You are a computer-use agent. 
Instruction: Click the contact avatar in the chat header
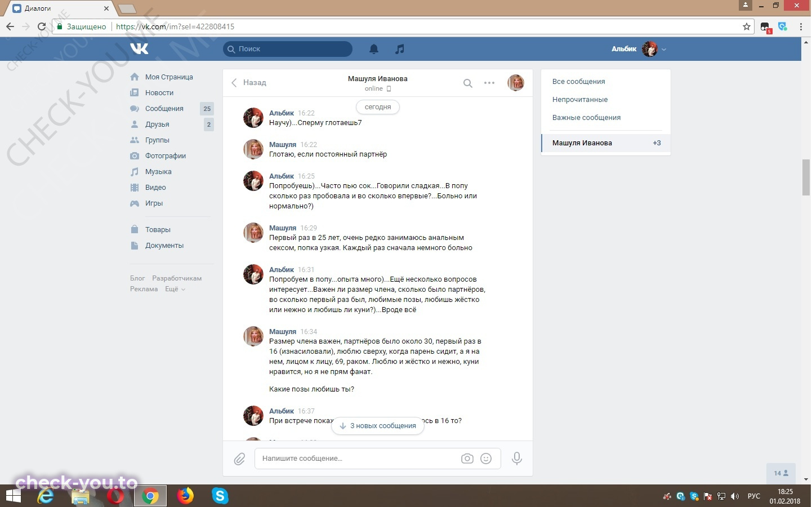click(516, 83)
